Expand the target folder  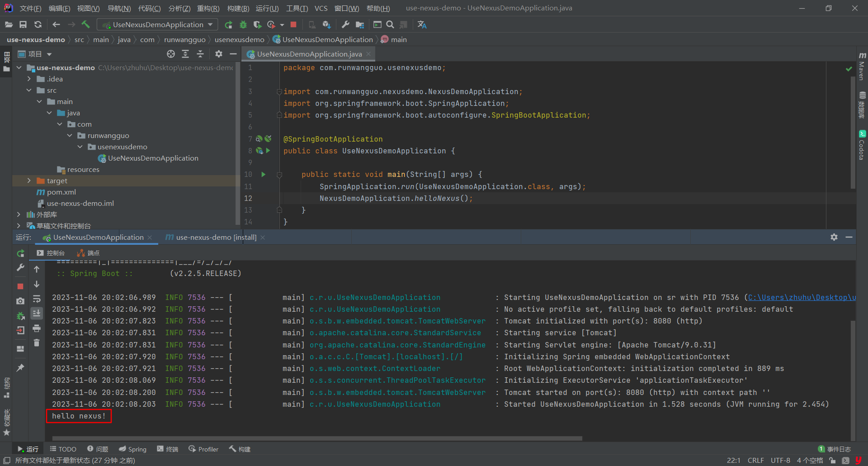click(x=29, y=181)
